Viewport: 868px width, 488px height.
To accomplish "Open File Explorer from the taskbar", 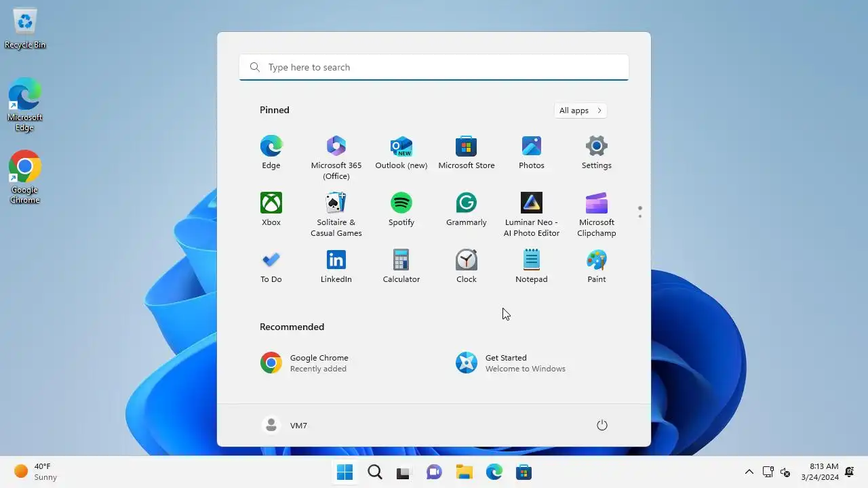I will [464, 472].
